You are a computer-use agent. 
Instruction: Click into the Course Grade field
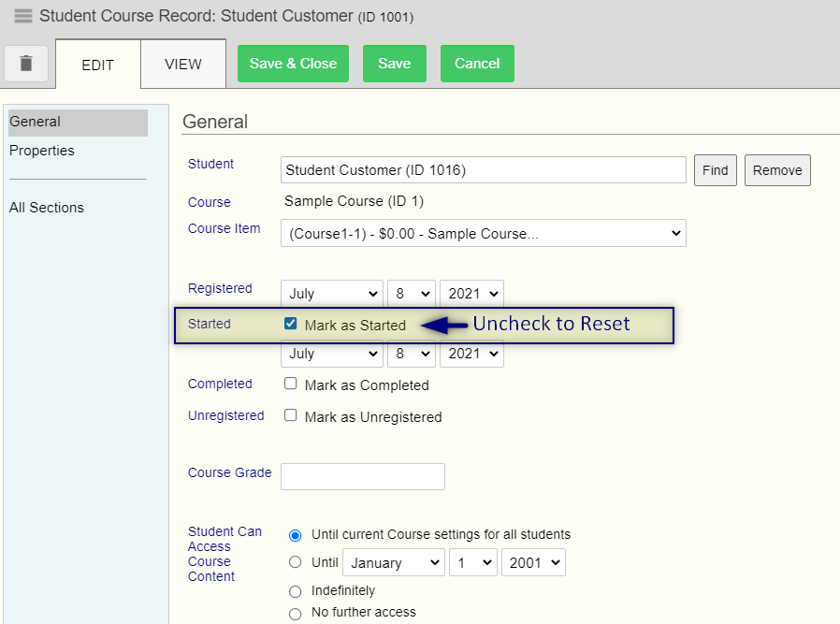(x=363, y=477)
